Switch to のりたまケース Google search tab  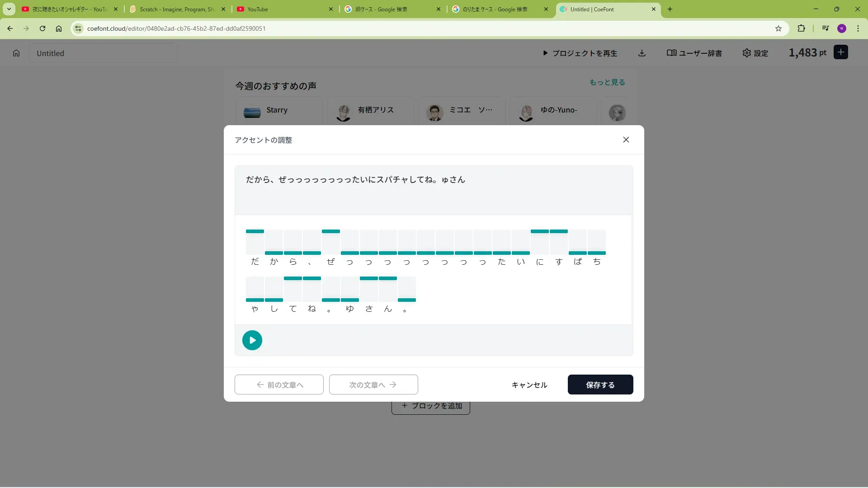coord(495,9)
